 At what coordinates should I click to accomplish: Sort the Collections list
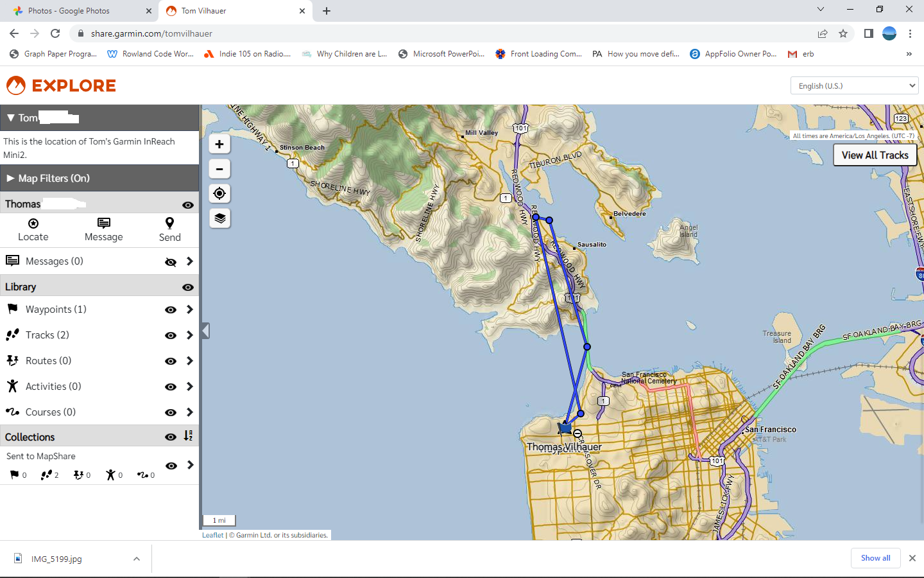click(x=188, y=435)
